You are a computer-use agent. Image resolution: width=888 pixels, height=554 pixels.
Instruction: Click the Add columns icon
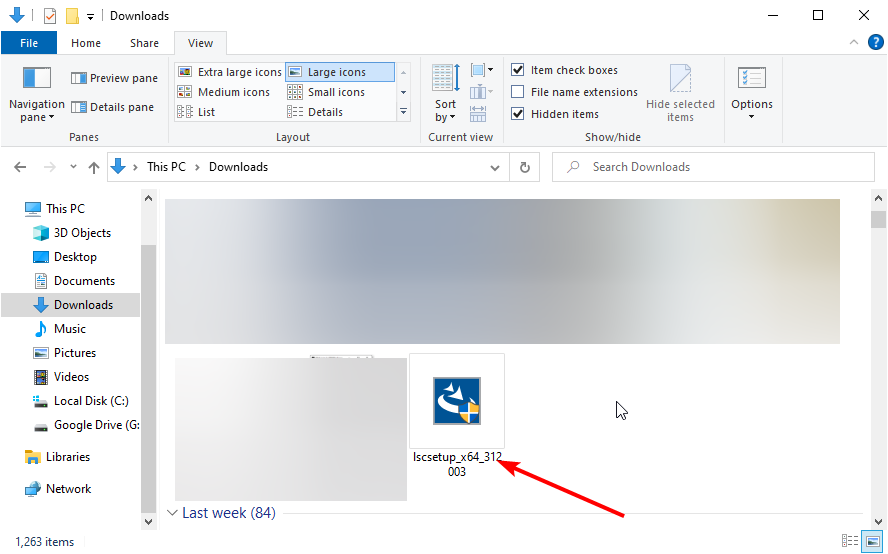click(x=481, y=92)
